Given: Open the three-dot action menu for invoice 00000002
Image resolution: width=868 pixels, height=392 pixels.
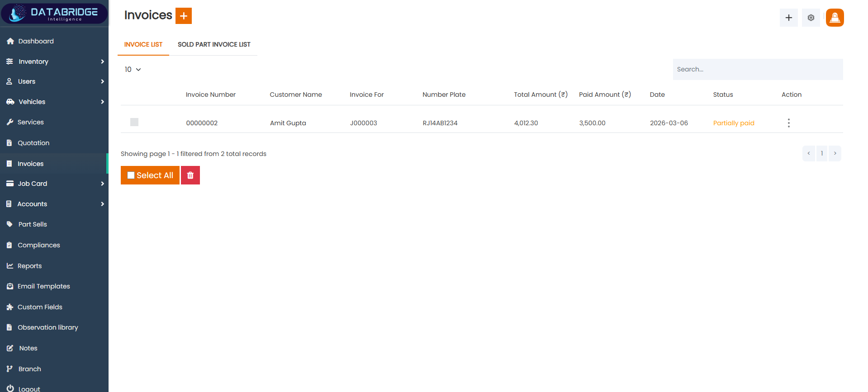Looking at the screenshot, I should 788,123.
